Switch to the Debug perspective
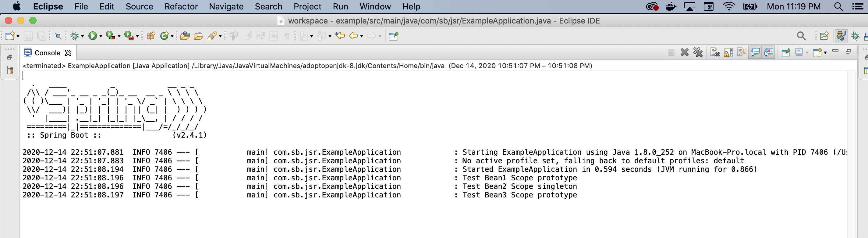 (x=855, y=36)
